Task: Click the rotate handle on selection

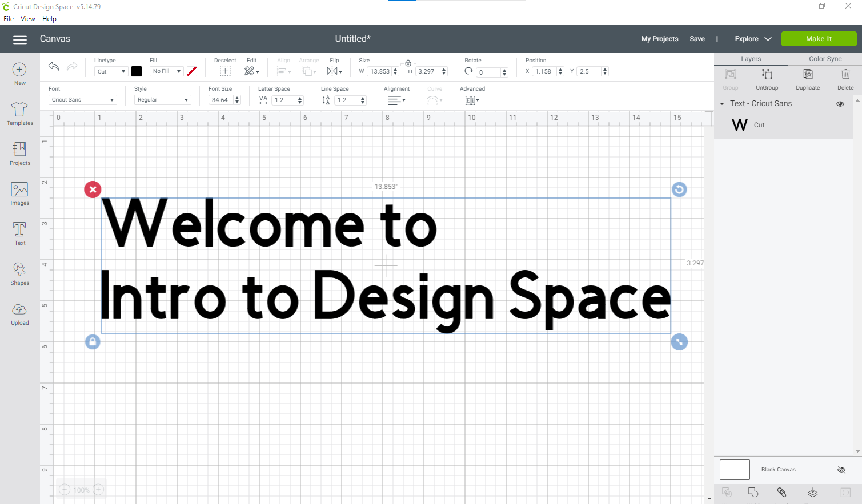Action: pyautogui.click(x=679, y=189)
